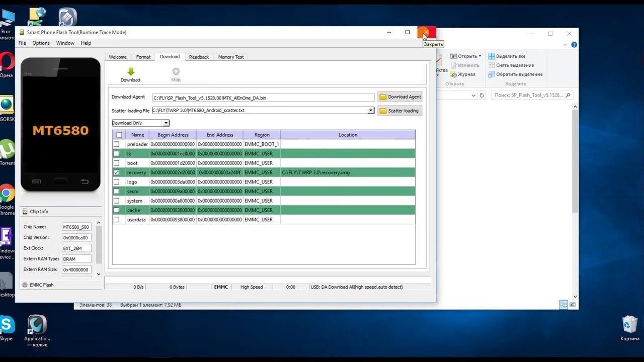Open the Scatter-loading folder button
Image resolution: width=644 pixels, height=362 pixels.
(400, 111)
